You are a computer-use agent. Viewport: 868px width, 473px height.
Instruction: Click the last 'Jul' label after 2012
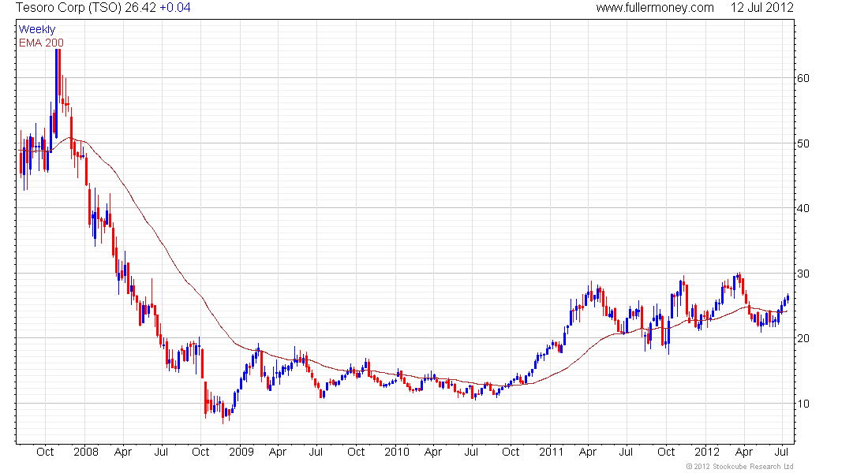click(x=781, y=452)
